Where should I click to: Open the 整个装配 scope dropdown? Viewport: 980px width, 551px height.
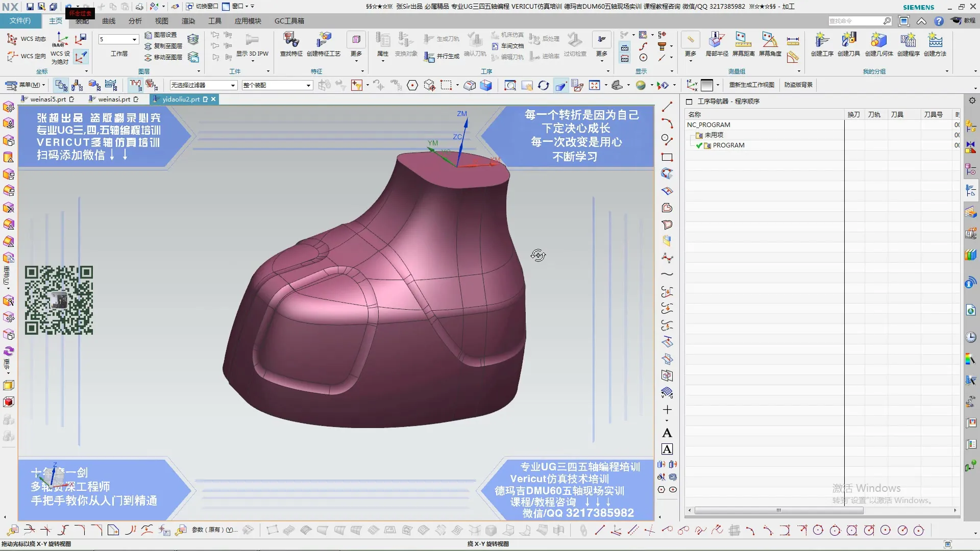[308, 85]
